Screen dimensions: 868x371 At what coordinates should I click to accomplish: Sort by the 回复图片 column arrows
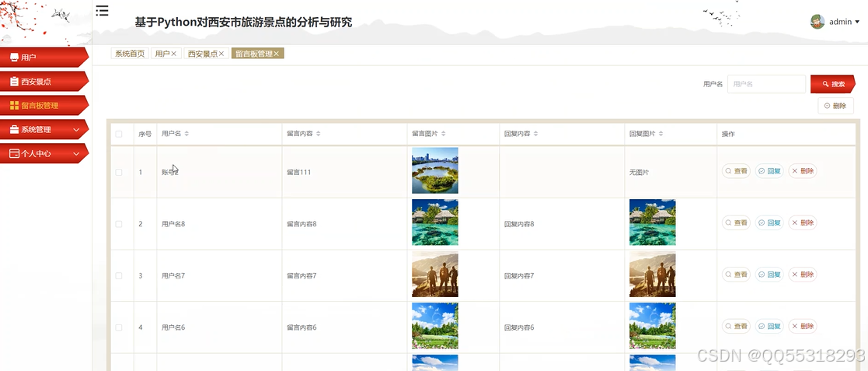coord(661,134)
